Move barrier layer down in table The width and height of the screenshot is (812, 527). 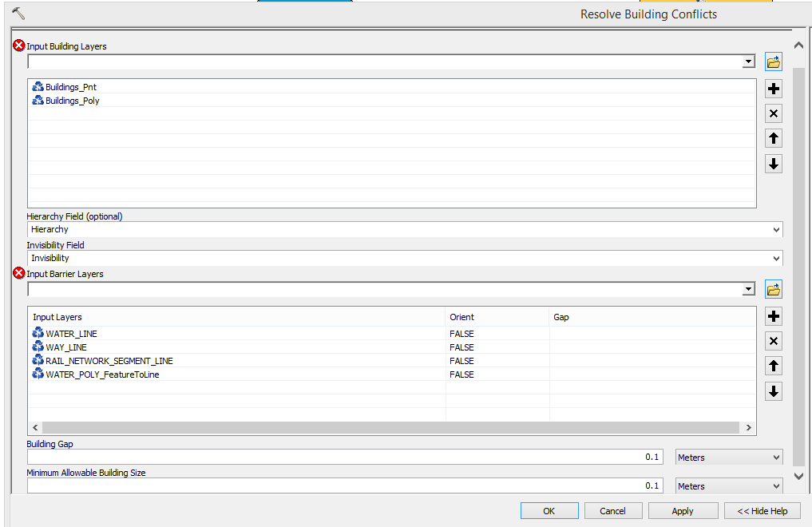pyautogui.click(x=773, y=392)
